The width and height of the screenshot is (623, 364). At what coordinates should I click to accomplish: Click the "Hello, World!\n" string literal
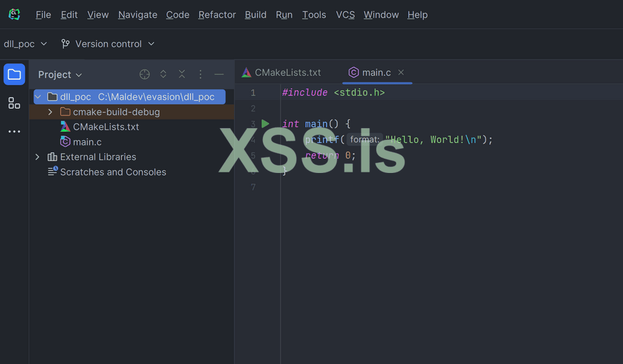pos(433,139)
